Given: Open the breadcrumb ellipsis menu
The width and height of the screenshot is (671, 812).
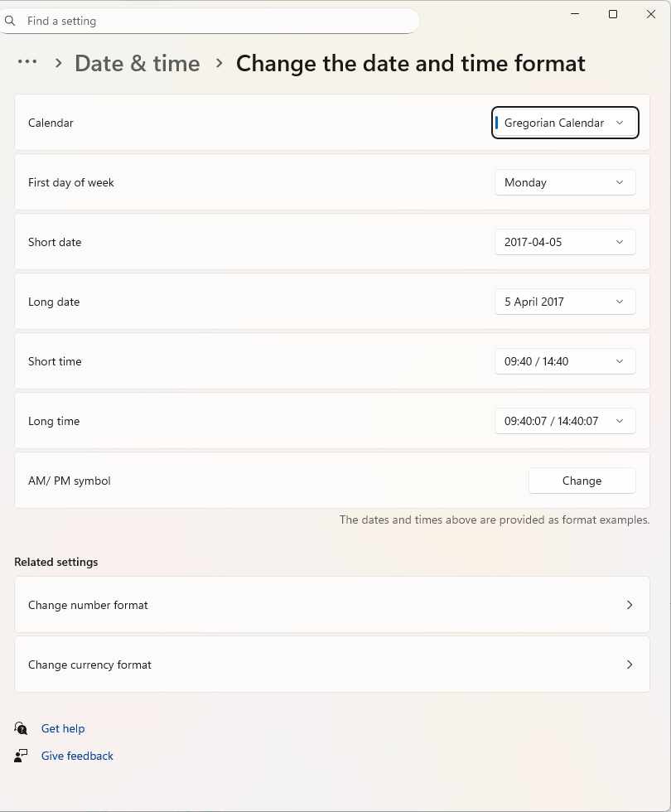Looking at the screenshot, I should click(x=27, y=62).
